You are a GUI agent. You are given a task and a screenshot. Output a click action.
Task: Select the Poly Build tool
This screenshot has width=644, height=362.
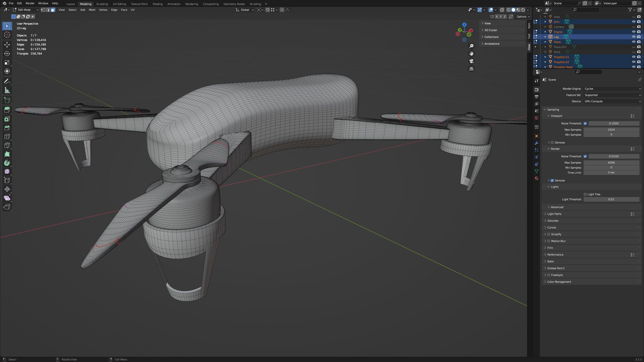tap(7, 154)
